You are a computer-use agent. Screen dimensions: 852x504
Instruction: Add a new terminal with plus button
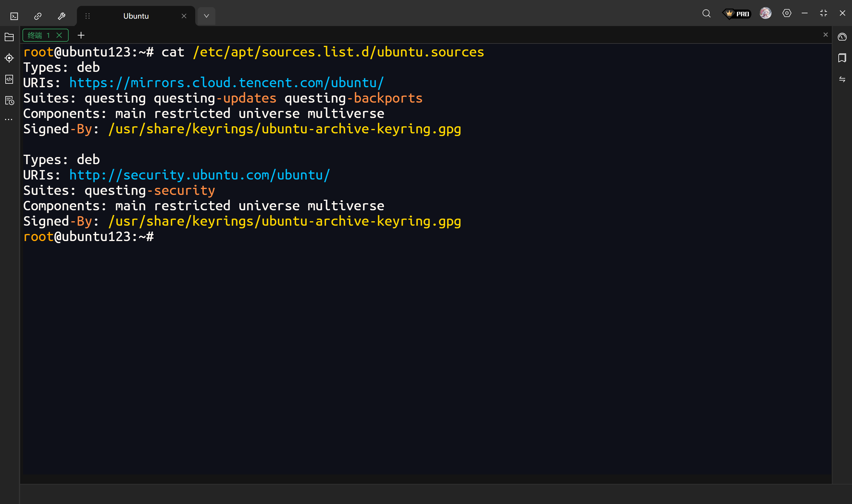coord(81,35)
